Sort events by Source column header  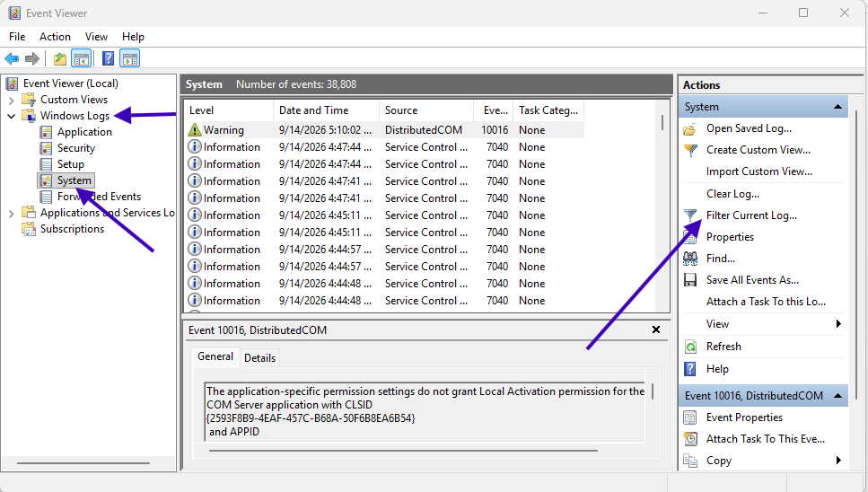click(426, 110)
